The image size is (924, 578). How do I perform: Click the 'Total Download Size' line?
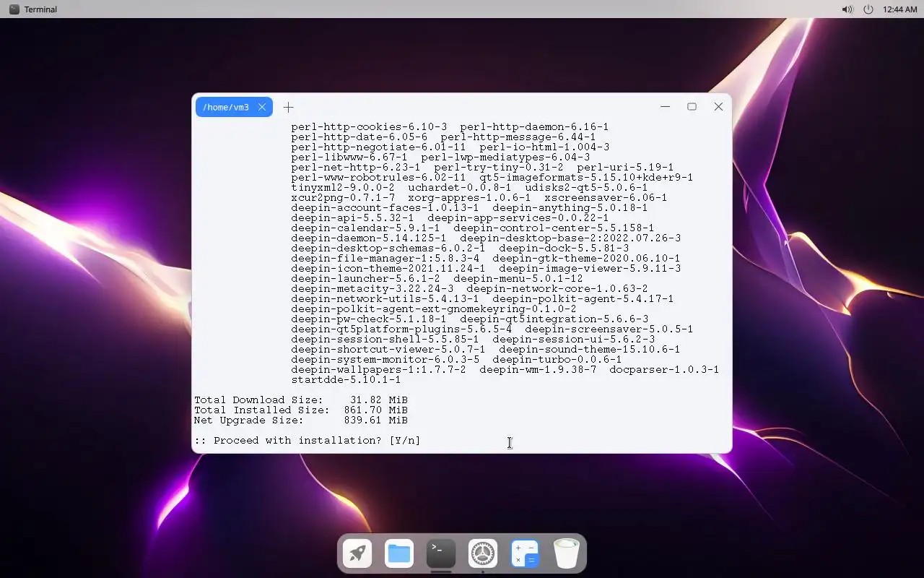(x=301, y=400)
